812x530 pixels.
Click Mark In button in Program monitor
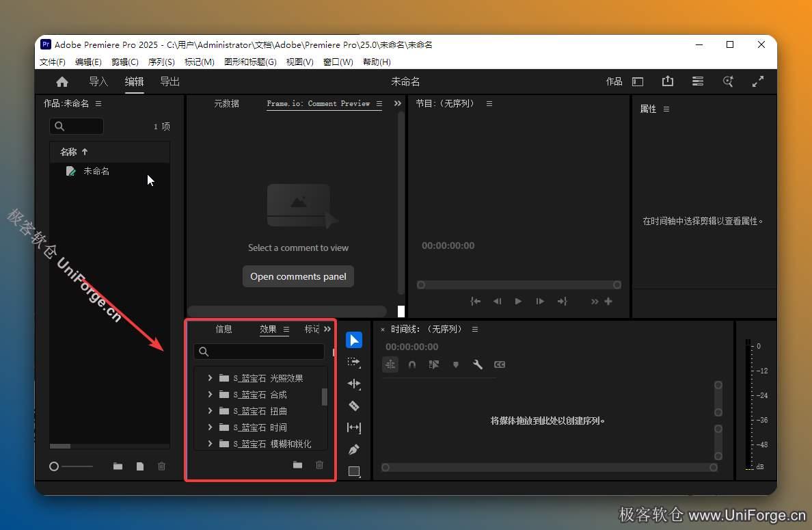[x=475, y=301]
